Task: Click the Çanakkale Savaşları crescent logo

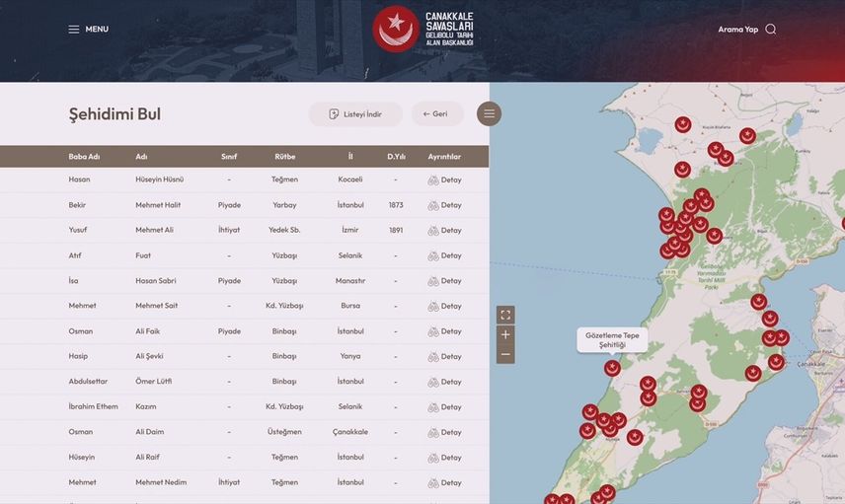Action: (395, 29)
